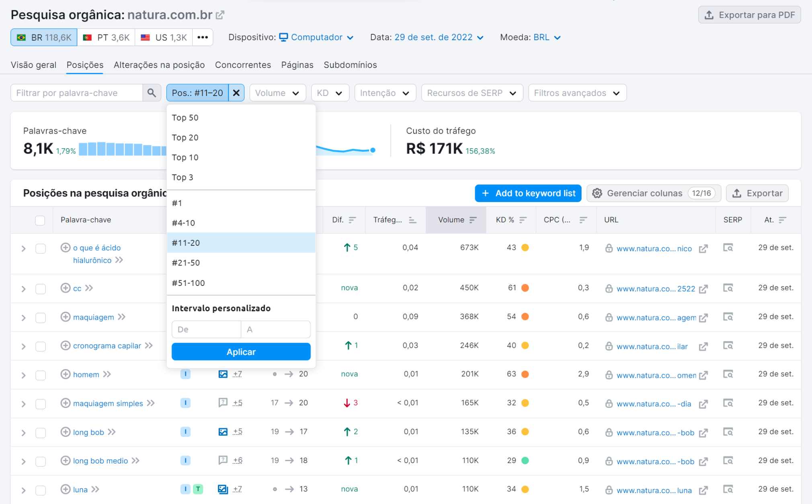
Task: Open natura.com.br external link icon
Action: 220,15
